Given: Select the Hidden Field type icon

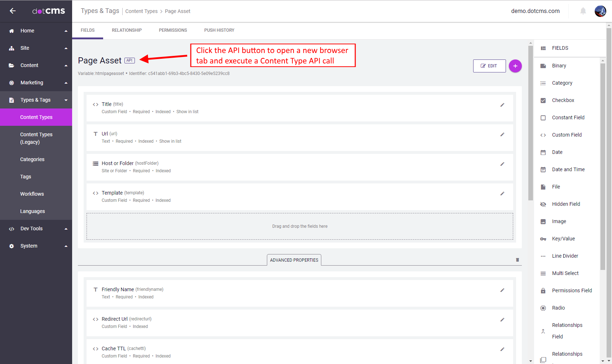Looking at the screenshot, I should tap(543, 204).
